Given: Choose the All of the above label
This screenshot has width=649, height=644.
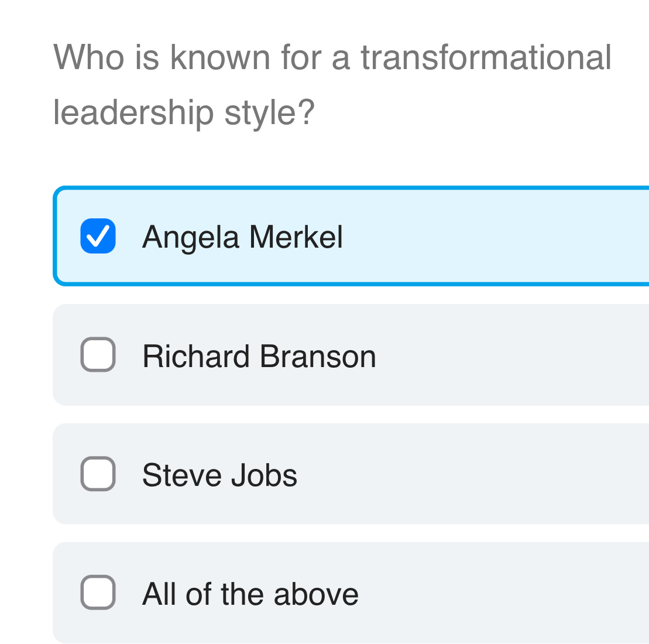Looking at the screenshot, I should coord(250,594).
